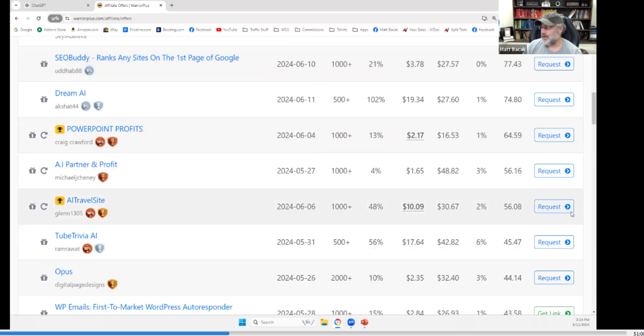Open the WSO bookmark folder
Viewport: 644px width, 336px height.
tap(281, 30)
